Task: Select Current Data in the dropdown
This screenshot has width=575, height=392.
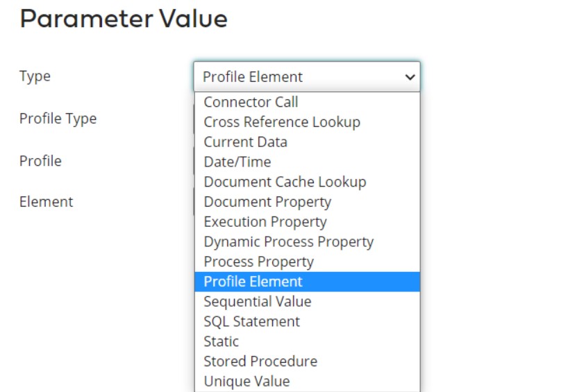Action: coord(245,142)
